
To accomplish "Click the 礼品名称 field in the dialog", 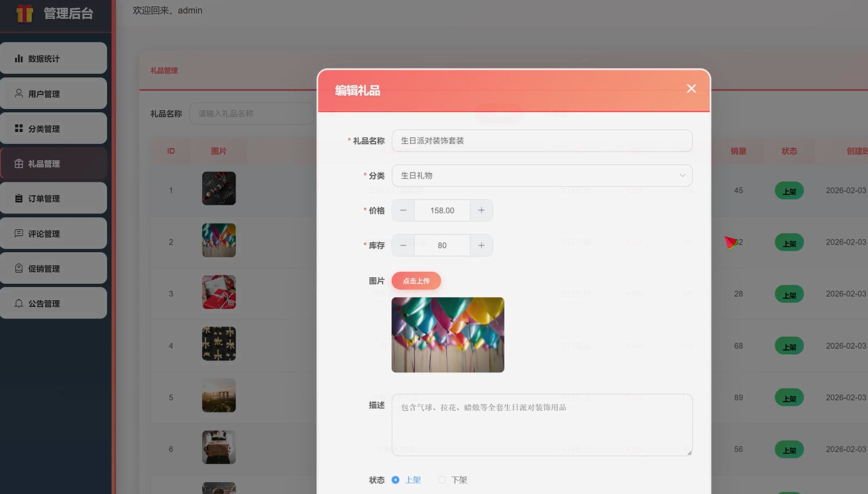I will coord(542,140).
